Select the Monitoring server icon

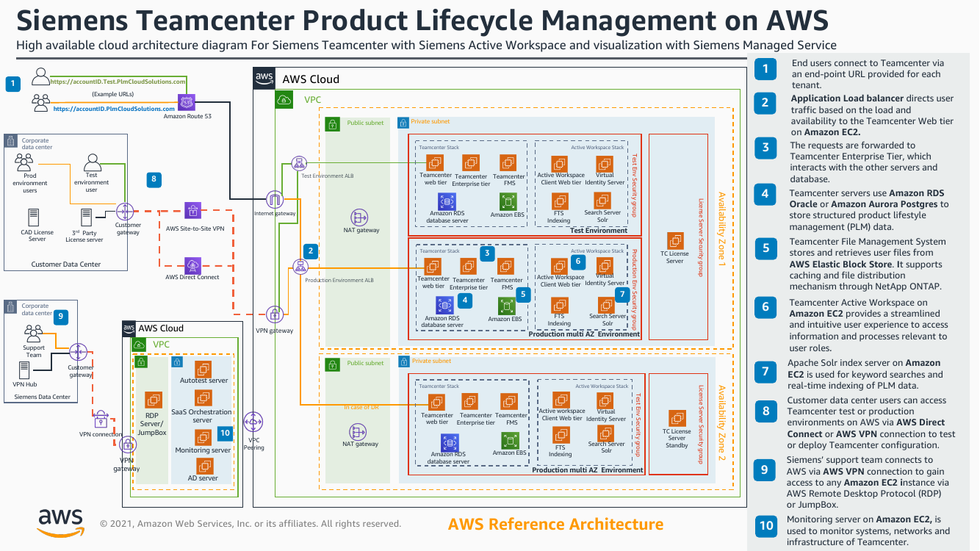click(x=202, y=437)
